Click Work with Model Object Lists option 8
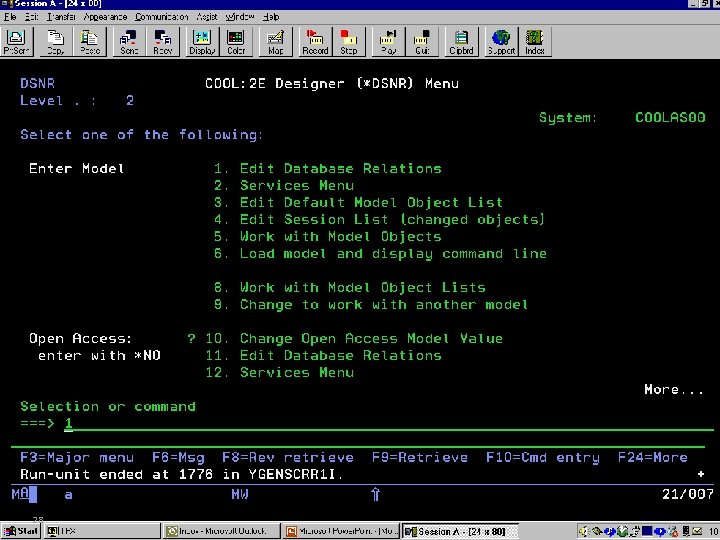The width and height of the screenshot is (720, 540). [349, 287]
